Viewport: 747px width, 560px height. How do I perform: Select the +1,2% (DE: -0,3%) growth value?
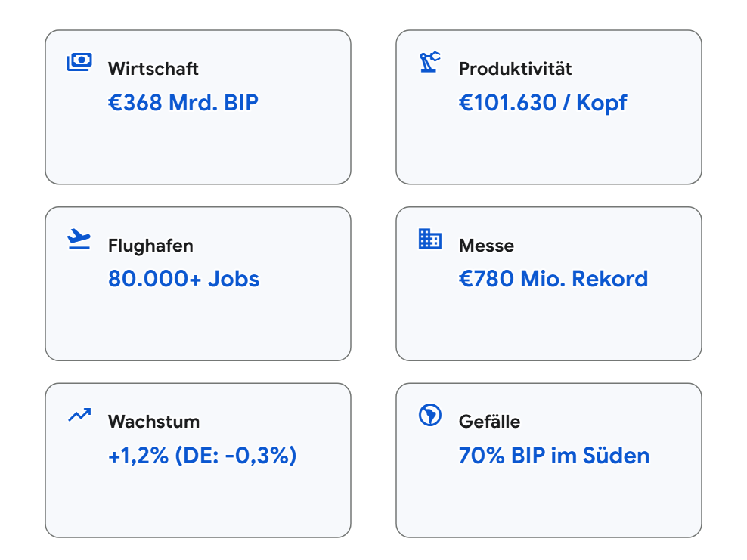click(202, 456)
